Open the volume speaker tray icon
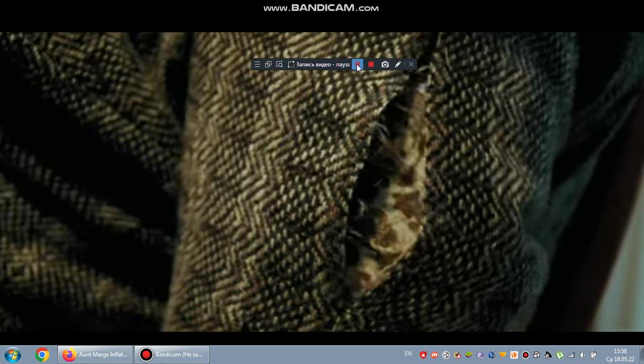Image resolution: width=644 pixels, height=364 pixels. (582, 355)
